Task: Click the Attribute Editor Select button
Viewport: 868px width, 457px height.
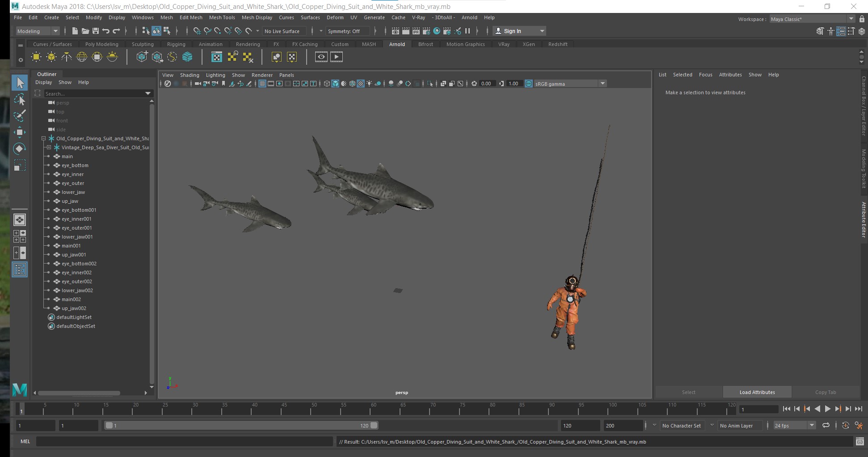Action: pyautogui.click(x=688, y=392)
